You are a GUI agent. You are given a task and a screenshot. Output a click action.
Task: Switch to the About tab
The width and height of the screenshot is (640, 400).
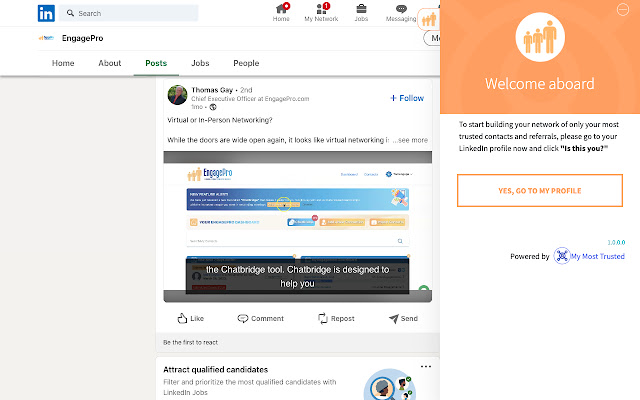[109, 63]
